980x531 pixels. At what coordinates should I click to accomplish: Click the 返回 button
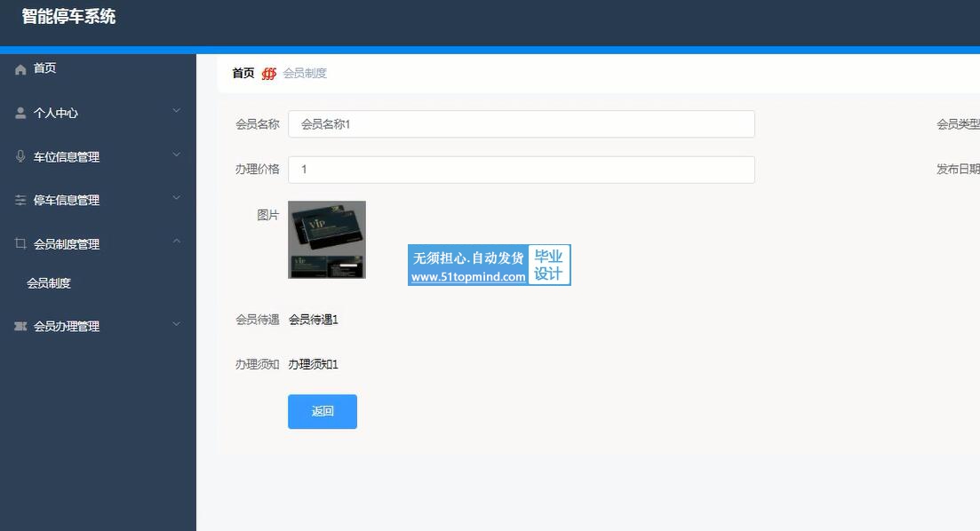[323, 412]
